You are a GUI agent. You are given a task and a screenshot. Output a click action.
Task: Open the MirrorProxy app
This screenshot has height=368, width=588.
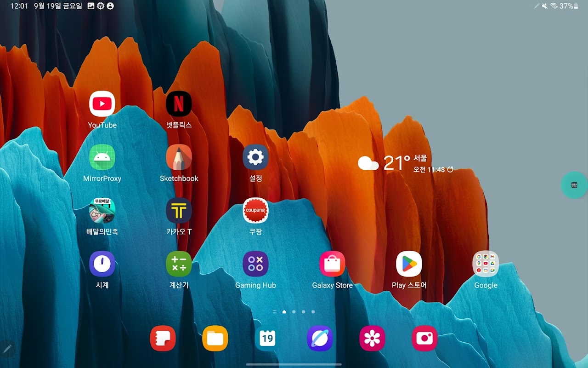tap(102, 157)
